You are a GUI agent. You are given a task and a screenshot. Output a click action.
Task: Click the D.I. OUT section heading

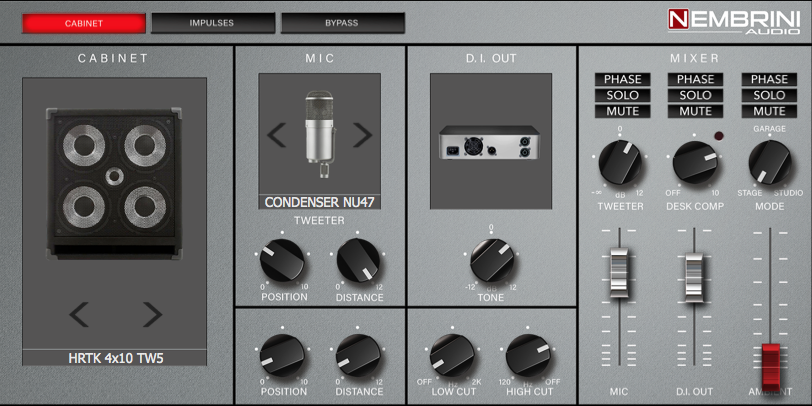pyautogui.click(x=491, y=59)
